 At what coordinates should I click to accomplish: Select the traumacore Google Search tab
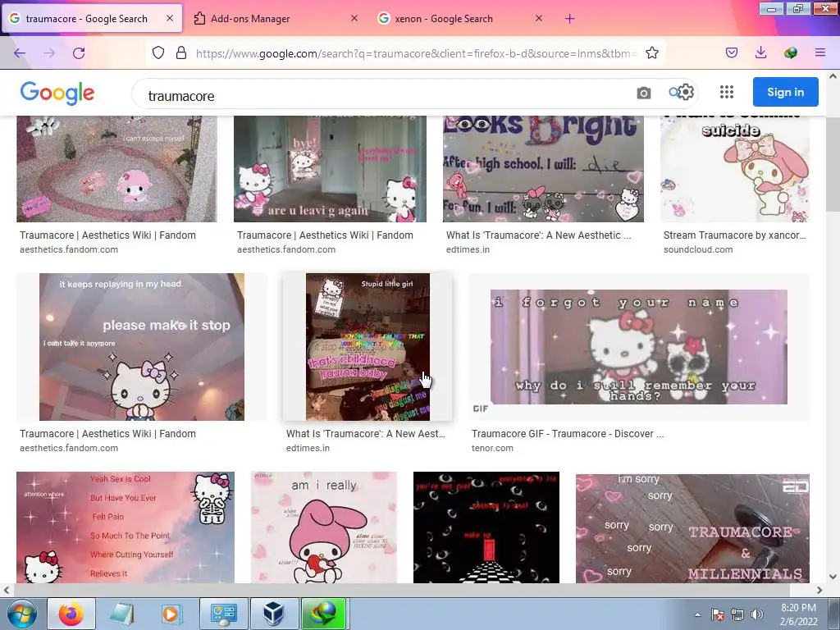pos(86,19)
